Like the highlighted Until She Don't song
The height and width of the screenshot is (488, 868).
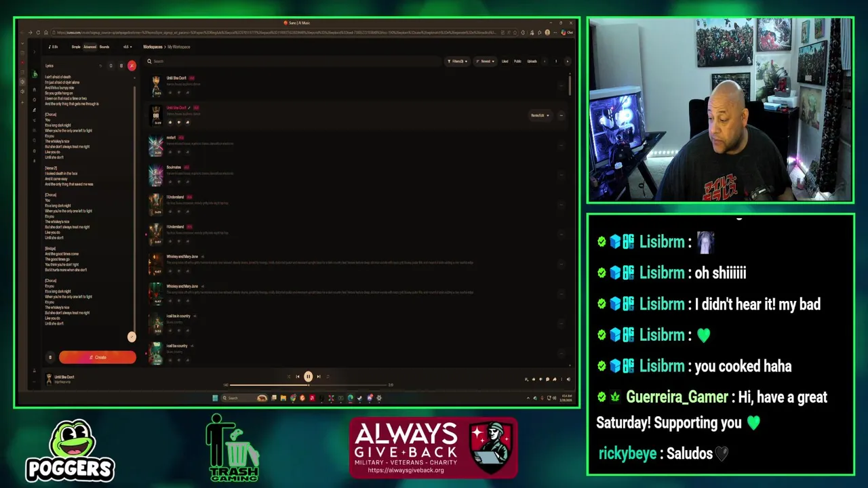[x=170, y=122]
